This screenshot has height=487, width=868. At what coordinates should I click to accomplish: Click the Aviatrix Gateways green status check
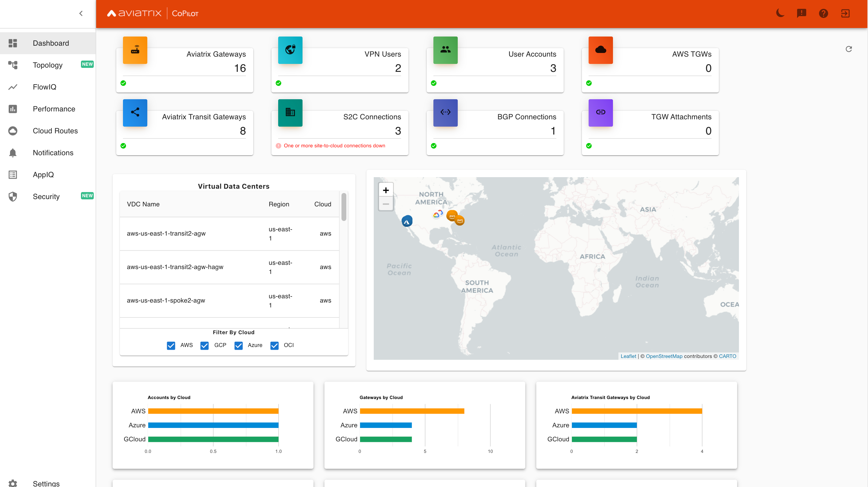[123, 83]
